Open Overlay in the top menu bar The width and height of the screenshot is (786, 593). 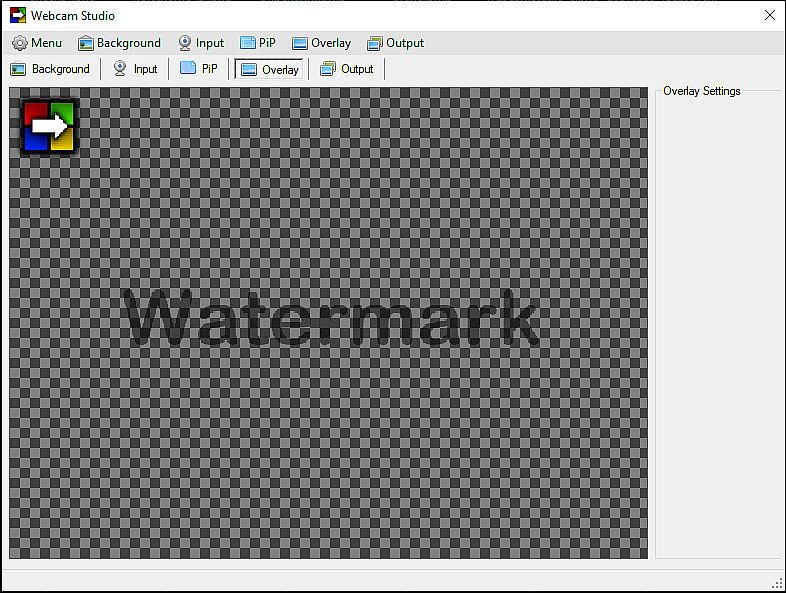[321, 43]
